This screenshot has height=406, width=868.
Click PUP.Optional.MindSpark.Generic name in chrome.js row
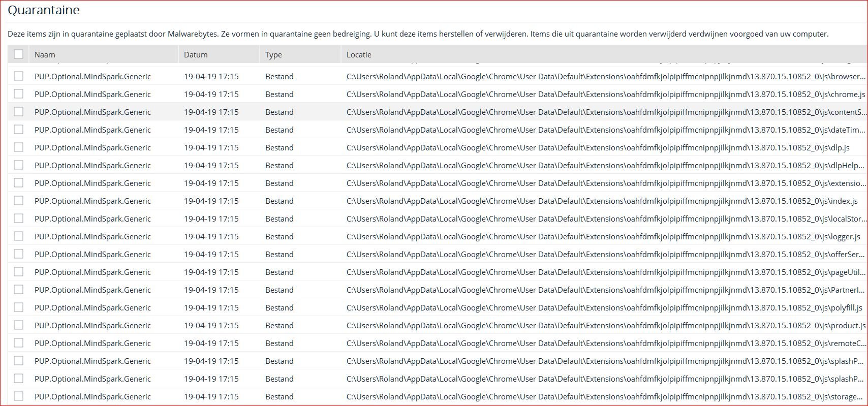click(x=92, y=94)
